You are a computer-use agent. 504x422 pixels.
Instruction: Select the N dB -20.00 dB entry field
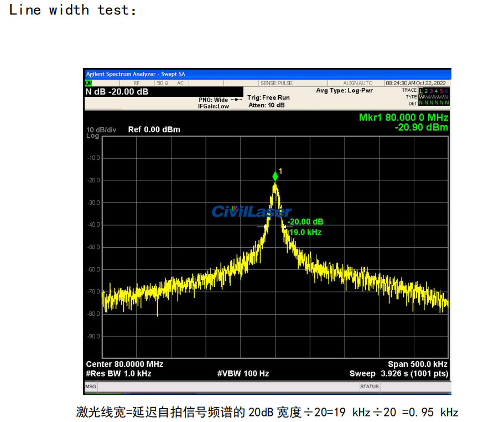coord(164,92)
